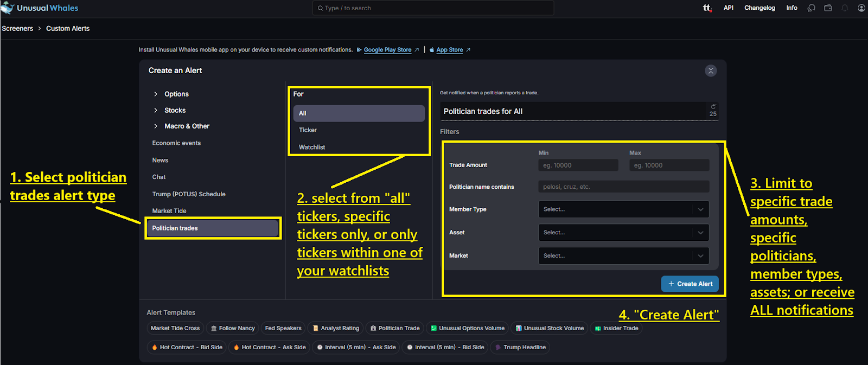This screenshot has width=868, height=365.
Task: Open the user profile icon
Action: [861, 8]
